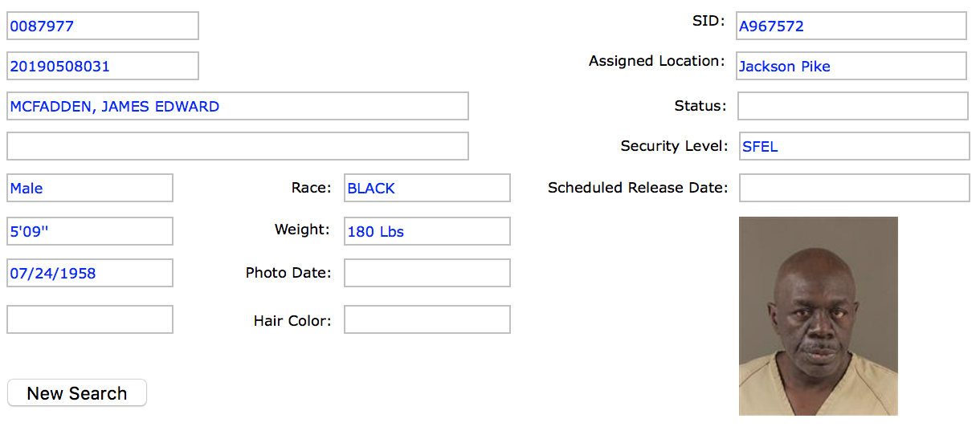Viewport: 980px width, 443px height.
Task: Click the empty Status field
Action: 853,106
